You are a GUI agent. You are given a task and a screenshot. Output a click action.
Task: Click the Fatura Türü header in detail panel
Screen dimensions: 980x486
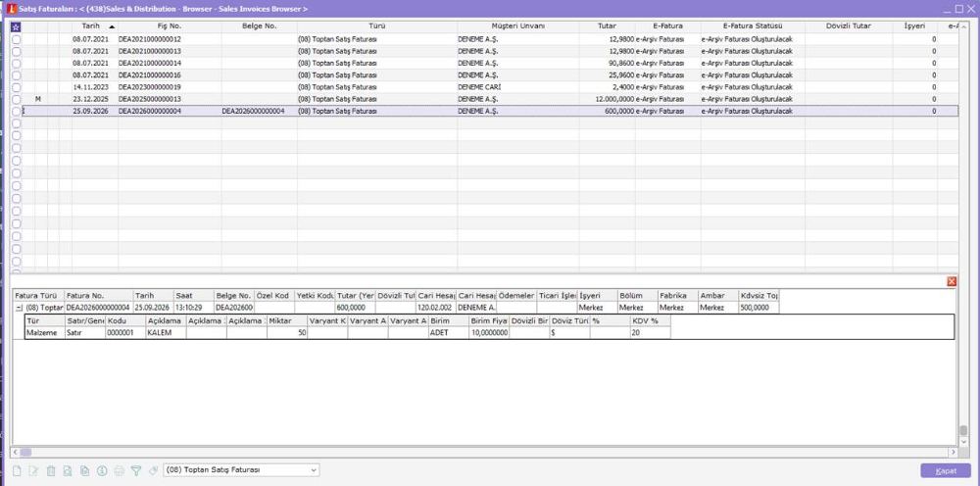[39, 296]
